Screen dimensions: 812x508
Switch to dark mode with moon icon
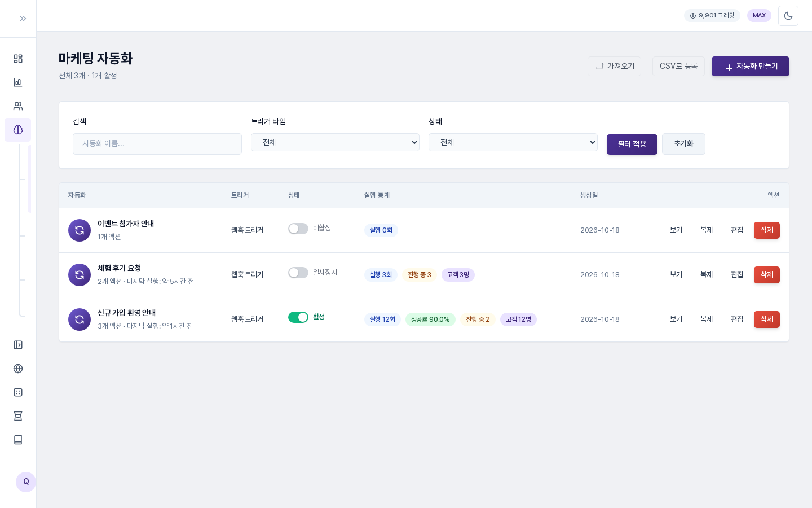point(788,16)
